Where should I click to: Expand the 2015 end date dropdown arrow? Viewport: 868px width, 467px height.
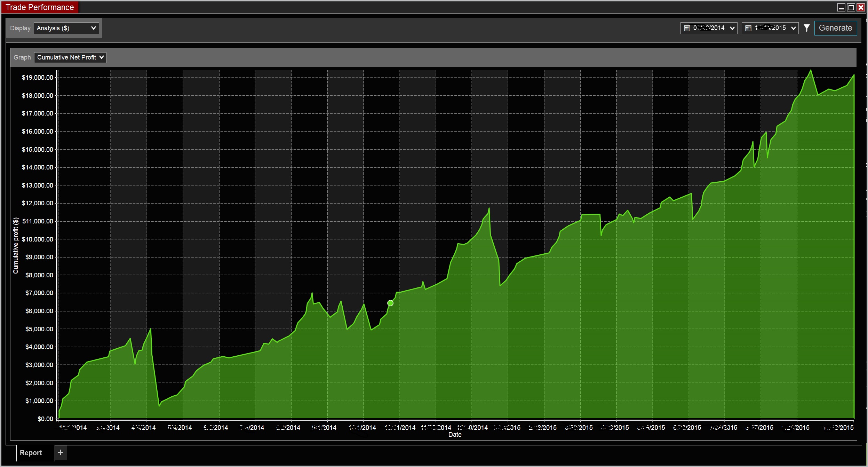click(793, 28)
